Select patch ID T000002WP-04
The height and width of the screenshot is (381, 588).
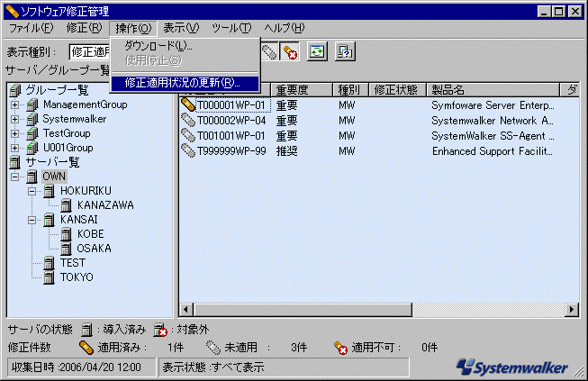coord(231,121)
